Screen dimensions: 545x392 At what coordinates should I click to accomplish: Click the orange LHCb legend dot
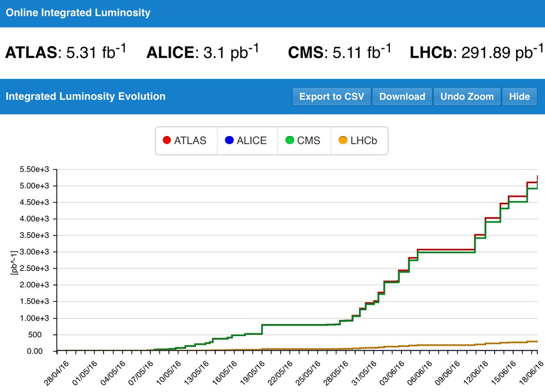(343, 140)
